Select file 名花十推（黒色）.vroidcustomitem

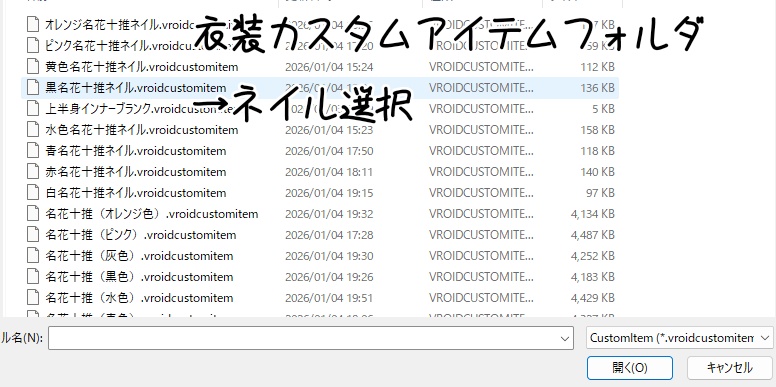pos(139,277)
